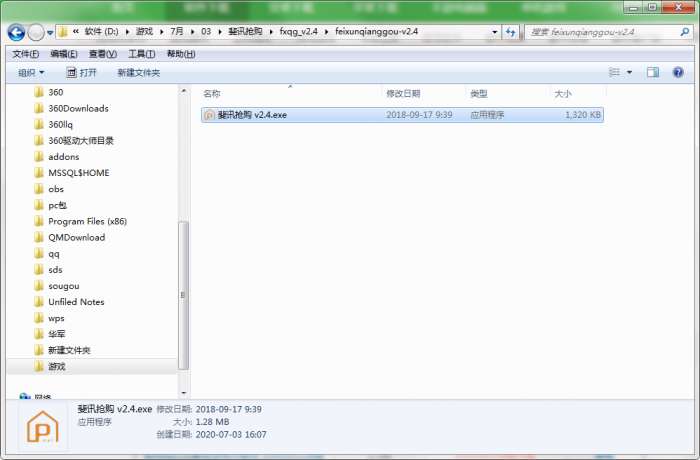Viewport: 700px width, 460px height.
Task: Sort by the 名称 column header
Action: [212, 94]
